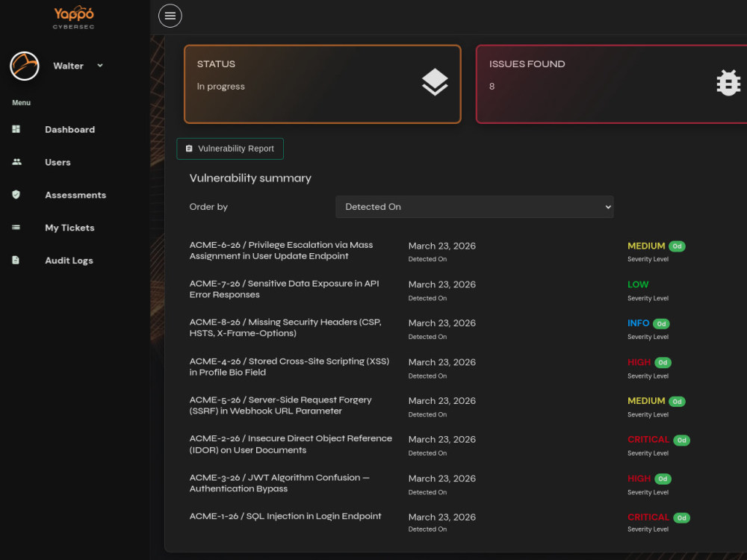Click CRITICAL severity for ACME-1-26

pyautogui.click(x=648, y=517)
